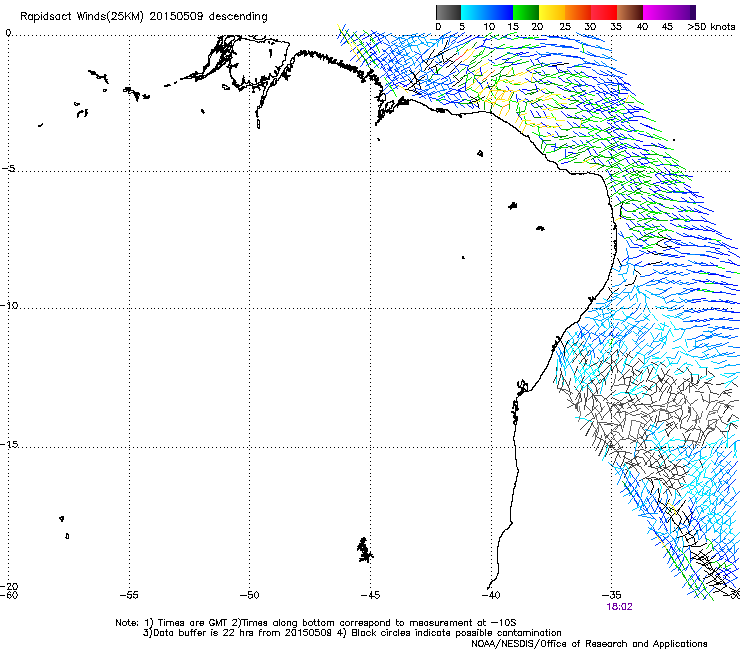The image size is (740, 650).
Task: Click the red 30-35 knots legend swatch
Action: [x=604, y=12]
